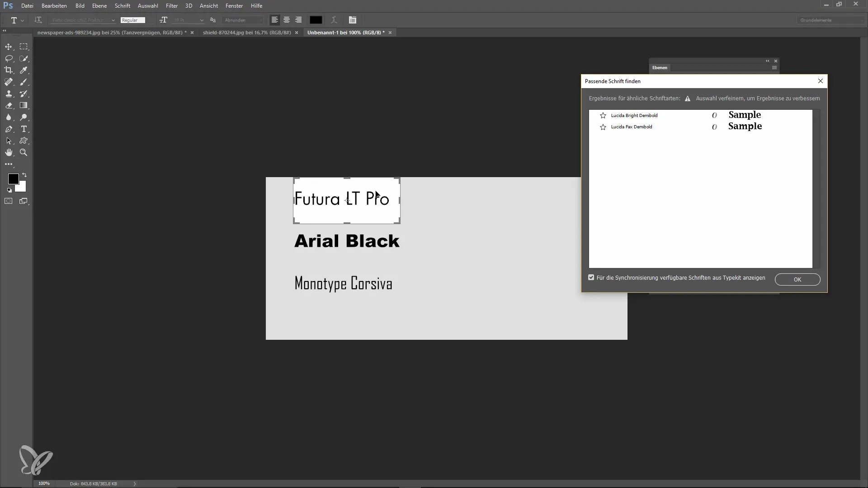This screenshot has height=488, width=868.
Task: Select the Path Selection tool
Action: click(x=9, y=141)
